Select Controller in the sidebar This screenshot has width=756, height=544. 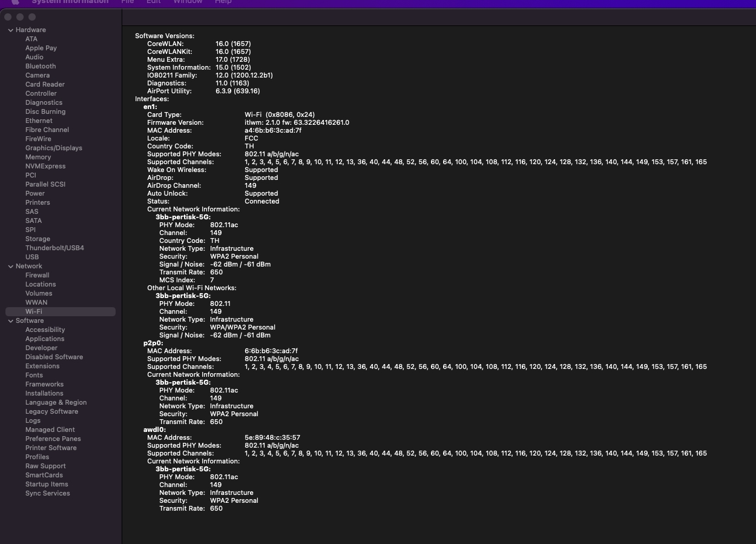tap(41, 93)
